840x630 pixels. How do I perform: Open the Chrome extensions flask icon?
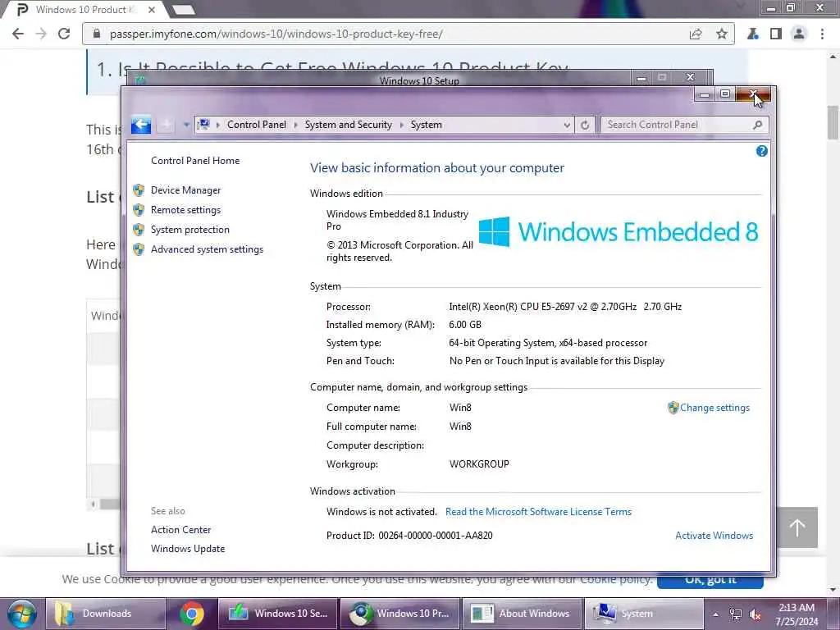753,34
